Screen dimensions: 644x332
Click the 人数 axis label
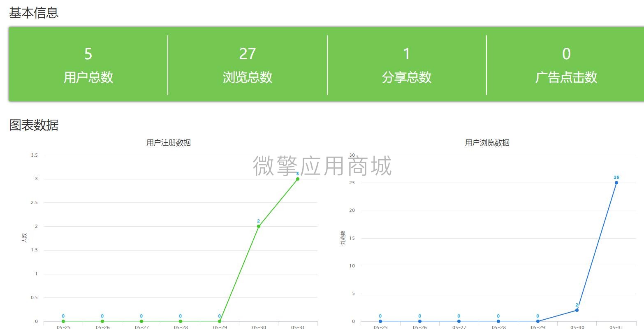[24, 238]
